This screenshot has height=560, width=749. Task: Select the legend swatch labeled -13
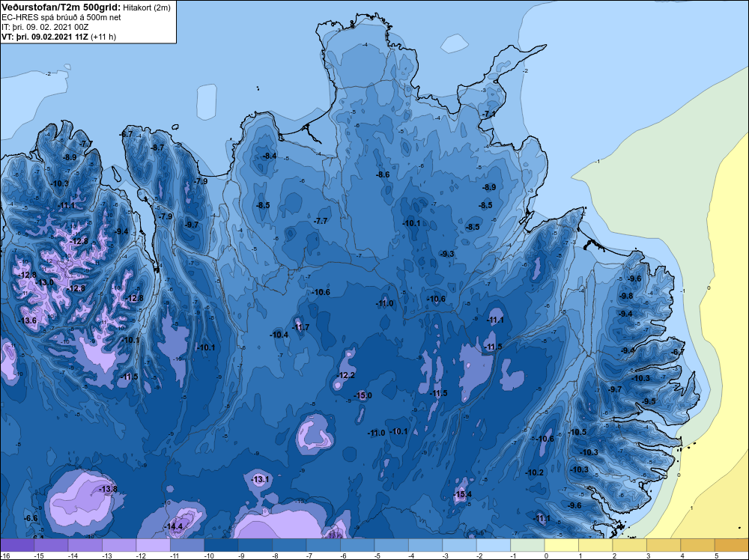point(119,545)
